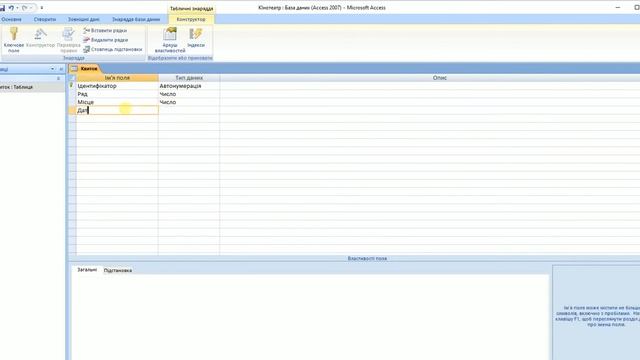The image size is (640, 360).
Task: Open navigation pane category dropdown arrow
Action: pos(52,69)
